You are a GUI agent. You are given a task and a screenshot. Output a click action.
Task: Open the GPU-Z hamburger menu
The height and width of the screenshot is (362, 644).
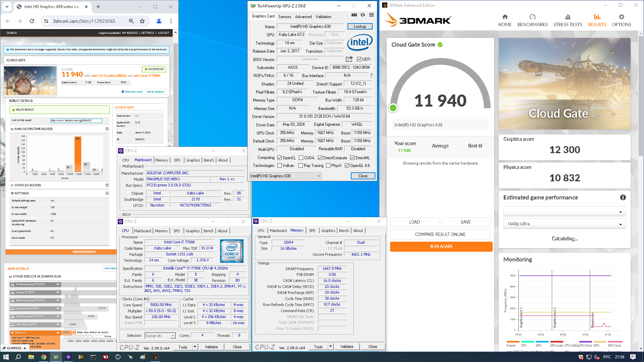coord(371,15)
